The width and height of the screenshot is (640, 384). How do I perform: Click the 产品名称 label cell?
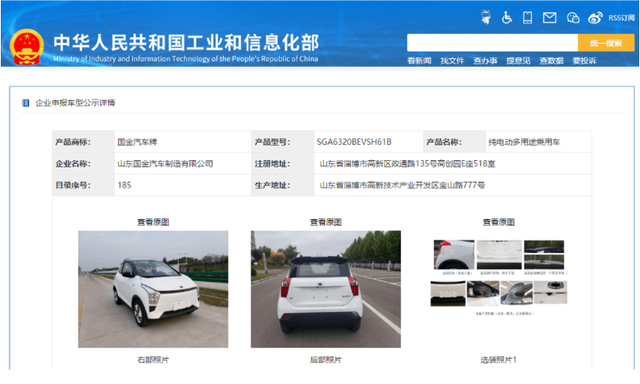[454, 142]
